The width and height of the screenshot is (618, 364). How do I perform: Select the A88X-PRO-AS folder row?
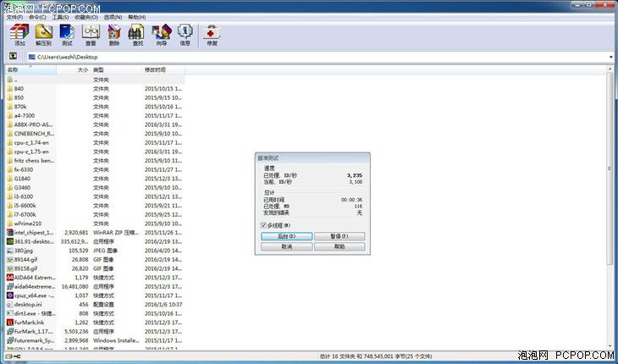[95, 124]
